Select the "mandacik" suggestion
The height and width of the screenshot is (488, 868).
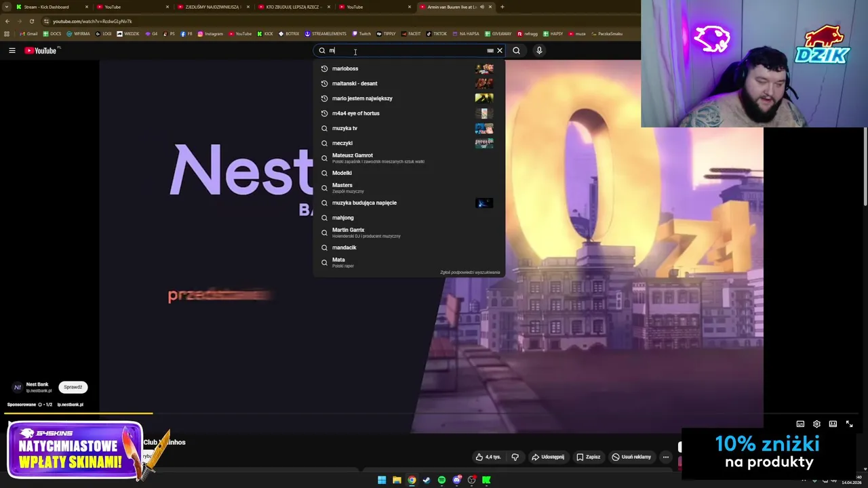(409, 247)
